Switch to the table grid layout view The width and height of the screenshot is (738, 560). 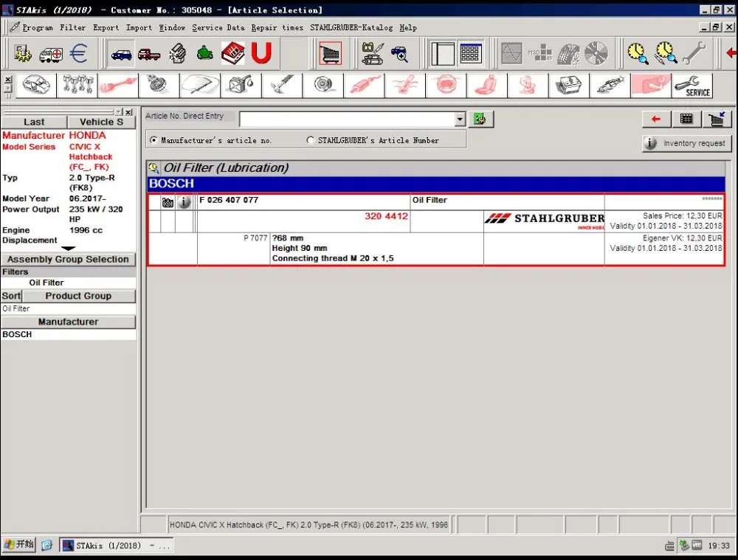[469, 54]
